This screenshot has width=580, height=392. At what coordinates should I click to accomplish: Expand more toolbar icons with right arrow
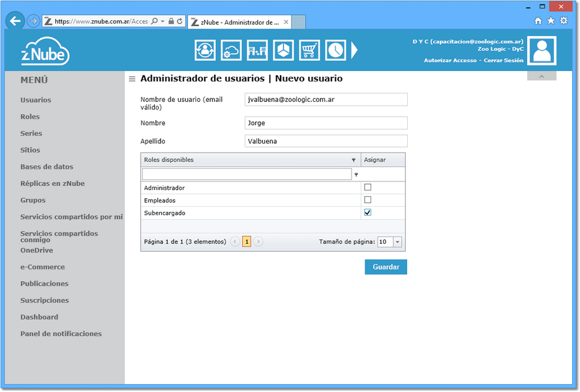pyautogui.click(x=354, y=50)
